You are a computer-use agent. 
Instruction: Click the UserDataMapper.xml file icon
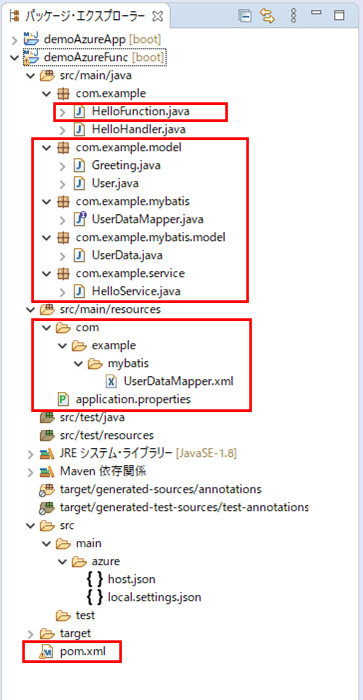(x=112, y=381)
